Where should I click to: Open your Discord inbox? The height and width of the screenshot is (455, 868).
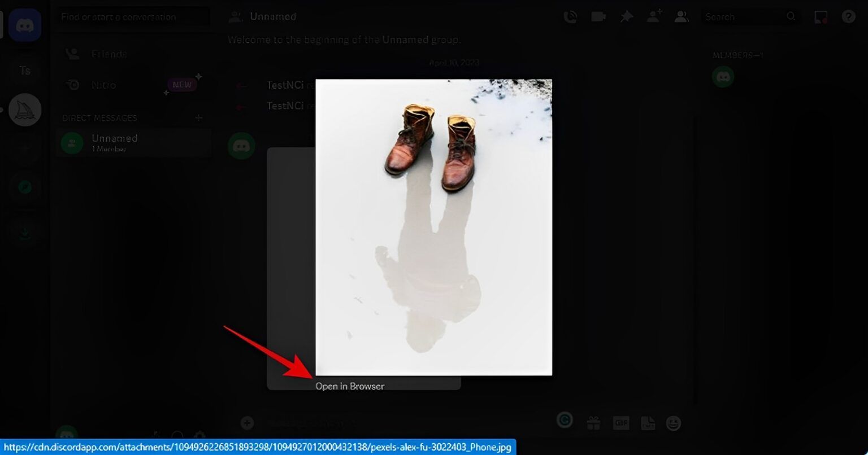[x=821, y=16]
